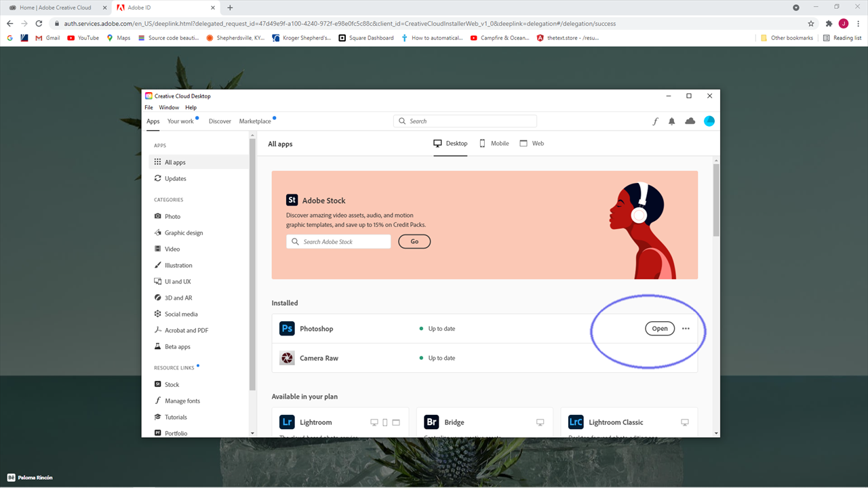Click the Adobe Stock St logo

click(x=292, y=200)
